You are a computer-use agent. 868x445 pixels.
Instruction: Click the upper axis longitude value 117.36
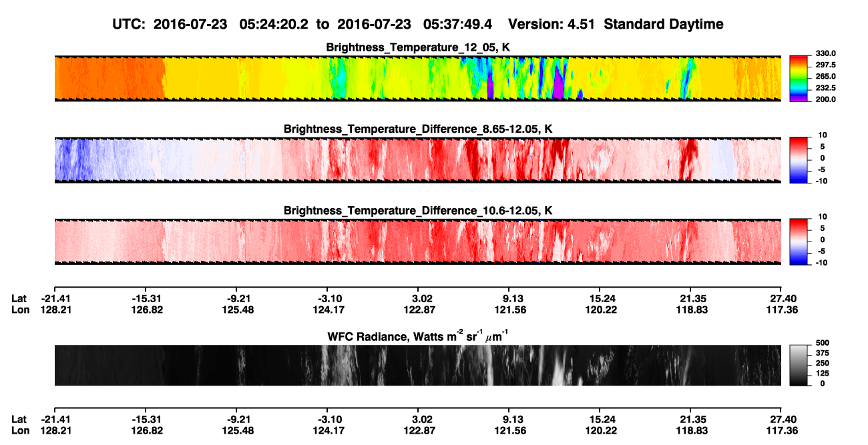point(783,310)
